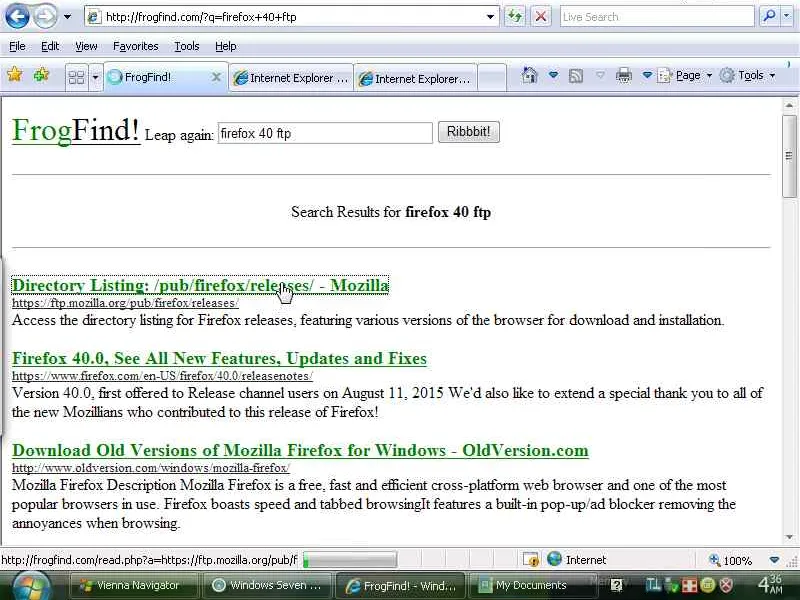
Task: Switch to the last Internet Explorer tab
Action: click(x=415, y=78)
